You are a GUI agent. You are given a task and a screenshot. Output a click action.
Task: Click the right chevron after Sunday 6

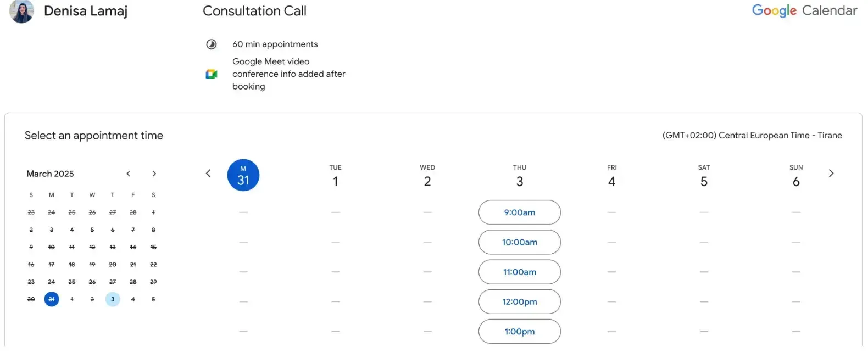[831, 173]
